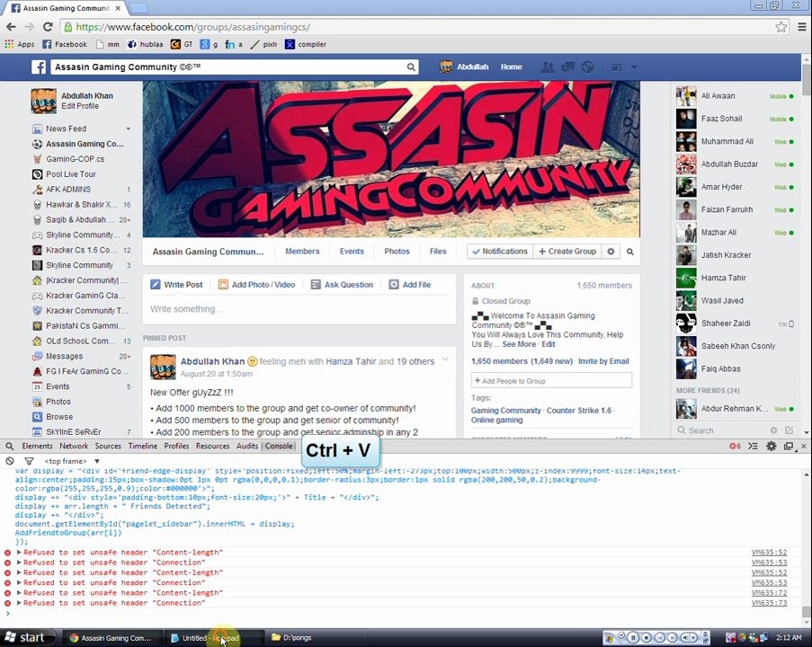812x647 pixels.
Task: Open the See More link in About
Action: (x=519, y=344)
